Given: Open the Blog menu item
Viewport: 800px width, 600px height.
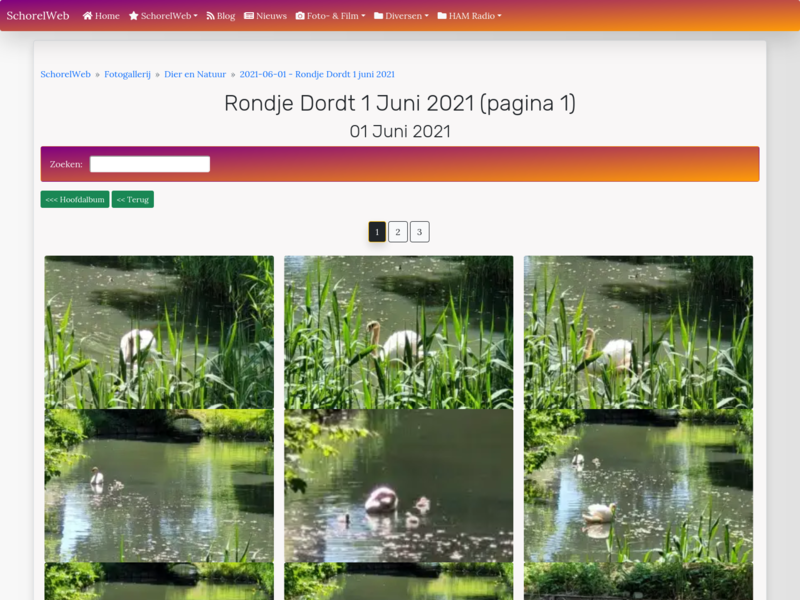Looking at the screenshot, I should pos(221,16).
